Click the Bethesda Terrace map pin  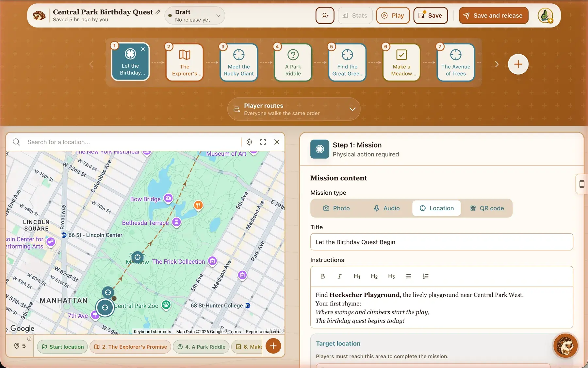176,222
